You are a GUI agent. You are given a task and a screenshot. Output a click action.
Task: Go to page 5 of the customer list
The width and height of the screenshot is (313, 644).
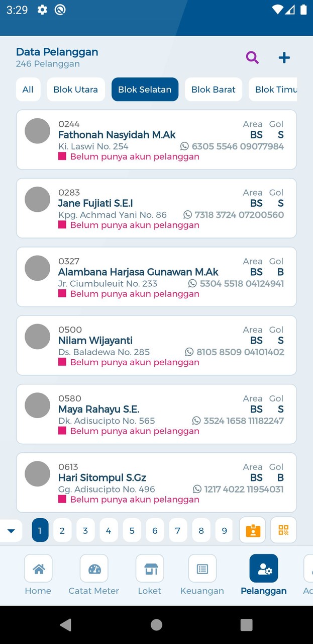click(132, 530)
